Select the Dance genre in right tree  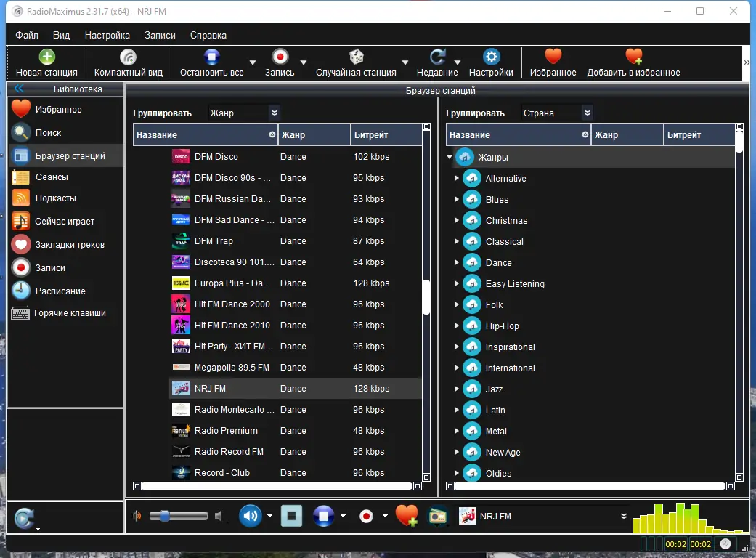pyautogui.click(x=498, y=262)
